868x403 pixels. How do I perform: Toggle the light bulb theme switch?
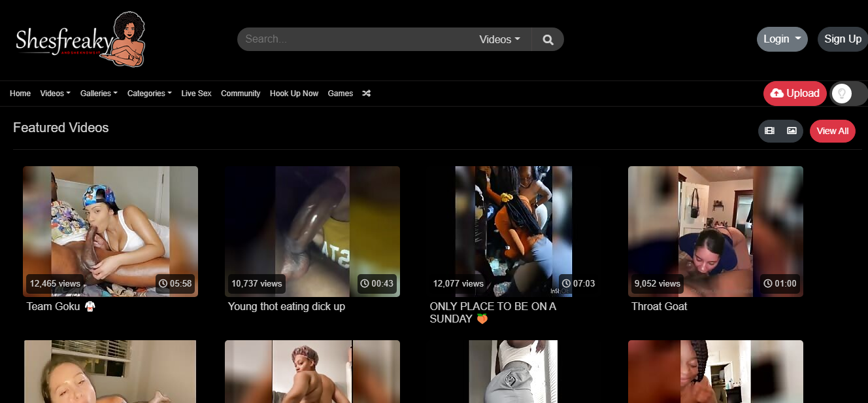pos(842,94)
